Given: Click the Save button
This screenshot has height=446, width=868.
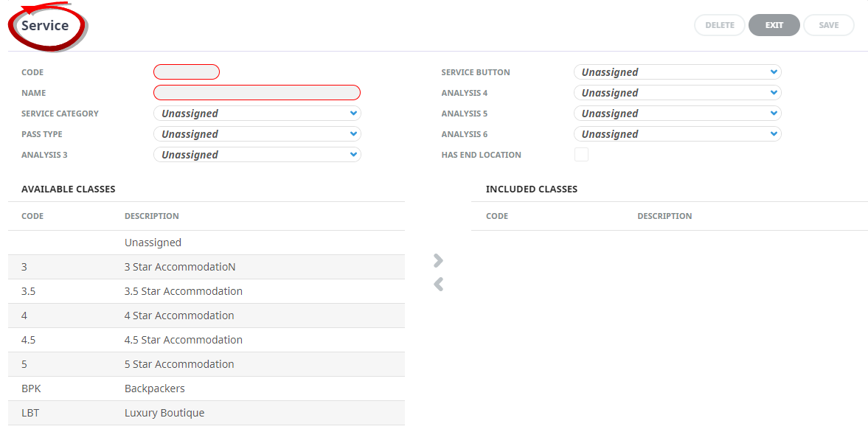Looking at the screenshot, I should [828, 25].
